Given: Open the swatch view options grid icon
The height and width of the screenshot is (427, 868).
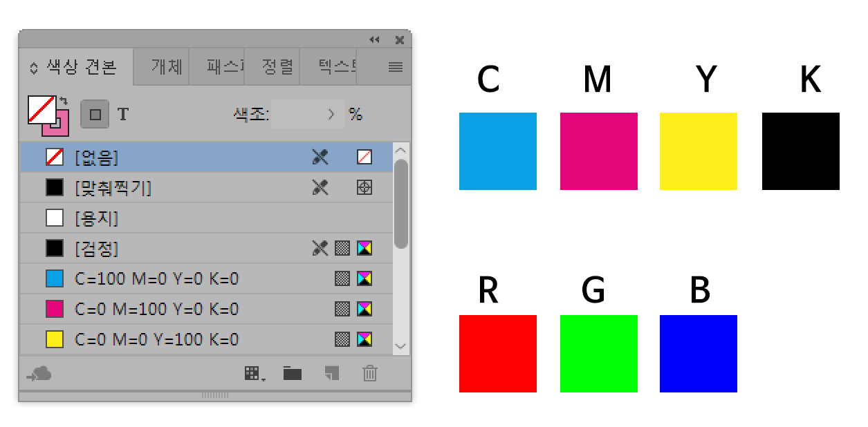Looking at the screenshot, I should coord(255,374).
